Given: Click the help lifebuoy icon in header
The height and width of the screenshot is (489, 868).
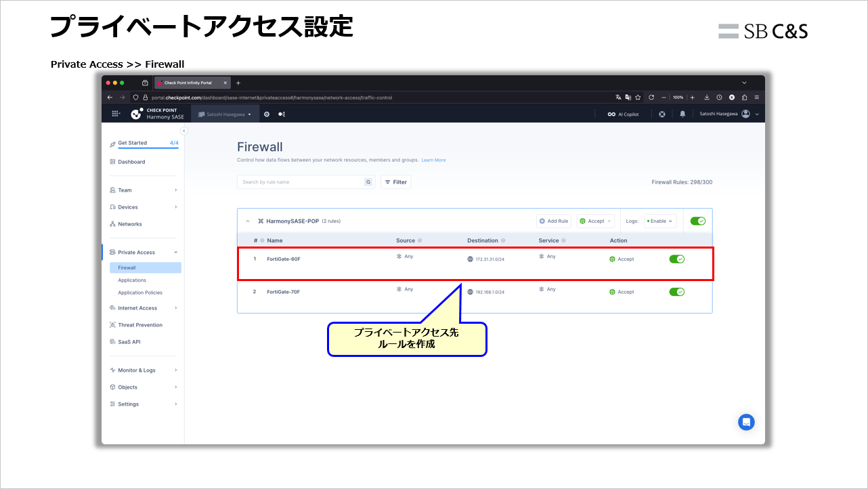Looking at the screenshot, I should click(661, 114).
